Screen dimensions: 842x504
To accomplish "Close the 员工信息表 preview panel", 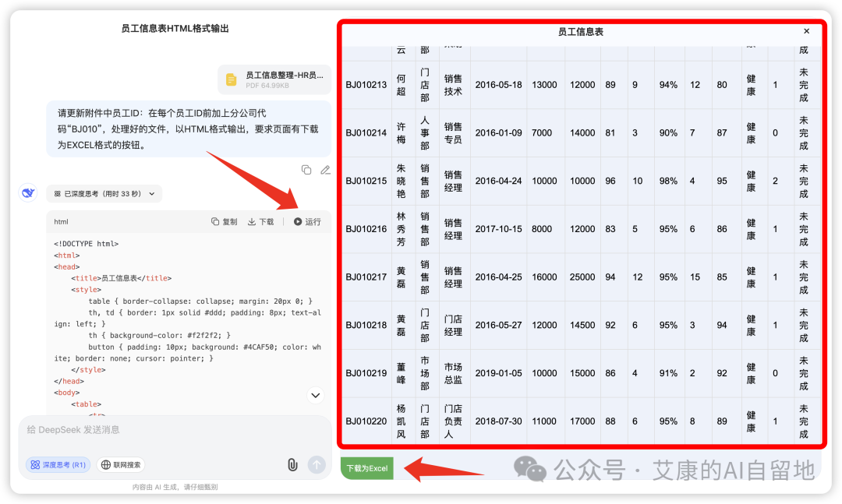I will [806, 32].
